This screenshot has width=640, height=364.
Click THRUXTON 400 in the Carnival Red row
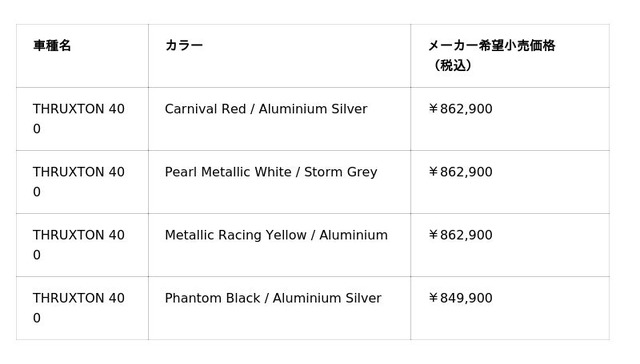click(x=79, y=119)
